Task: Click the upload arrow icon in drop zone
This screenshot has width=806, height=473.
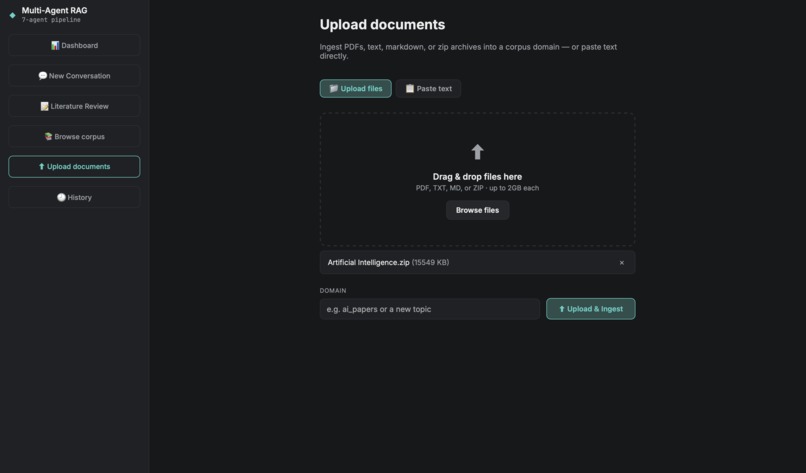Action: click(477, 152)
